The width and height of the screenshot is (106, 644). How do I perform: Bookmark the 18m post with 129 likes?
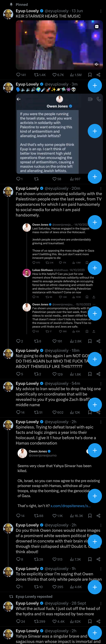(x=90, y=374)
